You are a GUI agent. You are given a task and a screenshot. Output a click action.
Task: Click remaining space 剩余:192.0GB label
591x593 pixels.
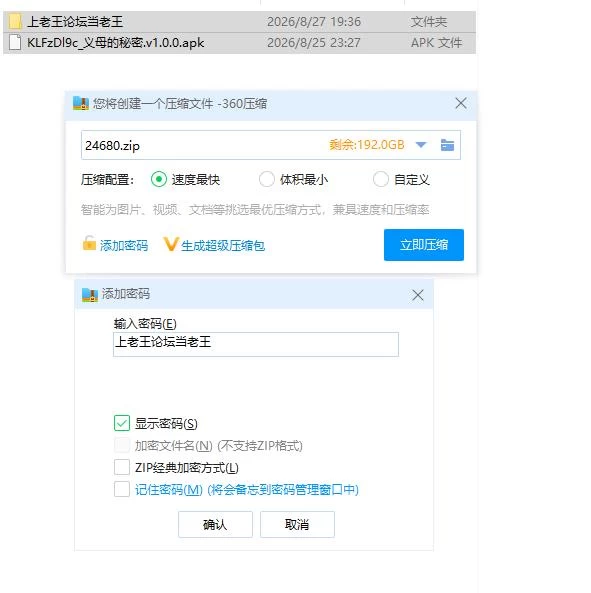[367, 145]
